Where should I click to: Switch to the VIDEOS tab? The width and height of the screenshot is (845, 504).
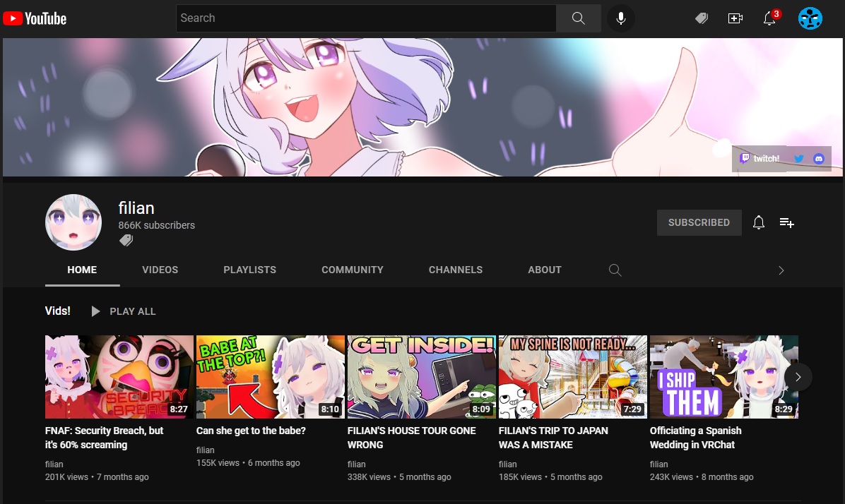click(160, 270)
